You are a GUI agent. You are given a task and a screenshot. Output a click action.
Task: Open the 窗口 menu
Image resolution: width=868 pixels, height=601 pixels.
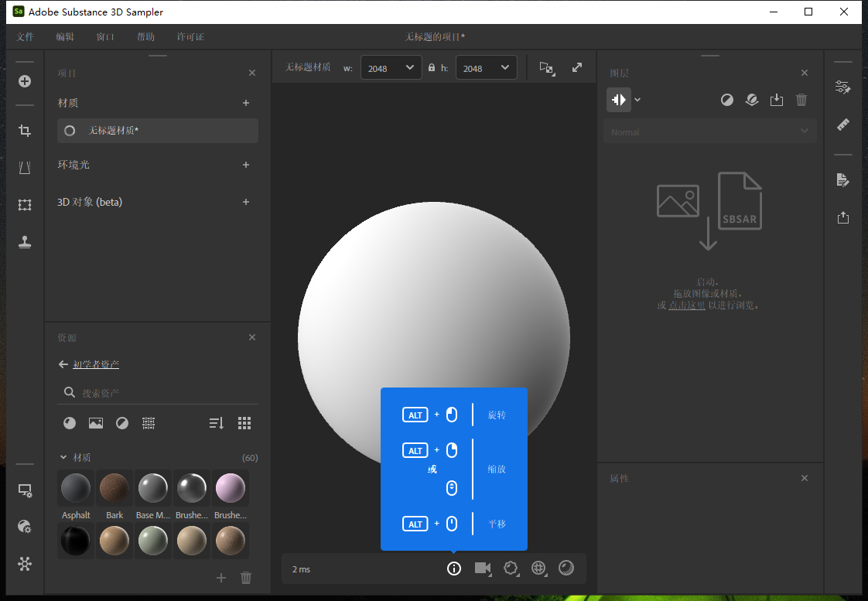click(105, 36)
